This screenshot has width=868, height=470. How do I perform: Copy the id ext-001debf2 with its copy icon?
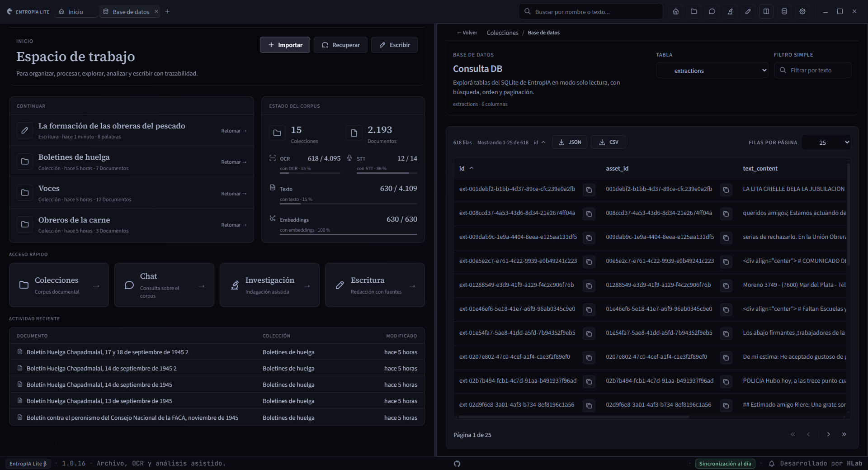pos(589,190)
